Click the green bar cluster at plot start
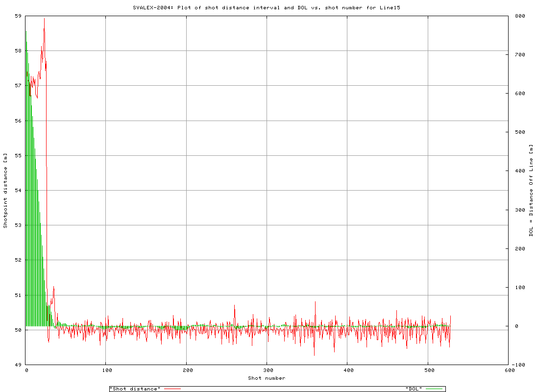537x392 pixels. click(x=34, y=196)
